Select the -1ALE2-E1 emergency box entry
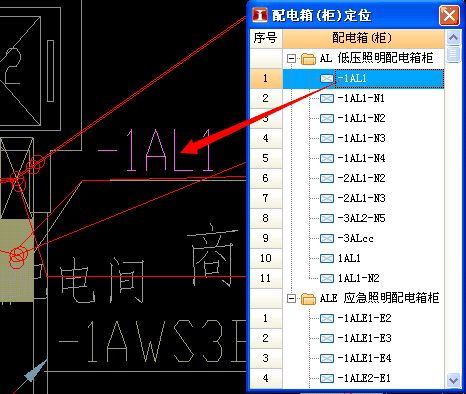Viewport: 466px width, 394px height. 364,378
